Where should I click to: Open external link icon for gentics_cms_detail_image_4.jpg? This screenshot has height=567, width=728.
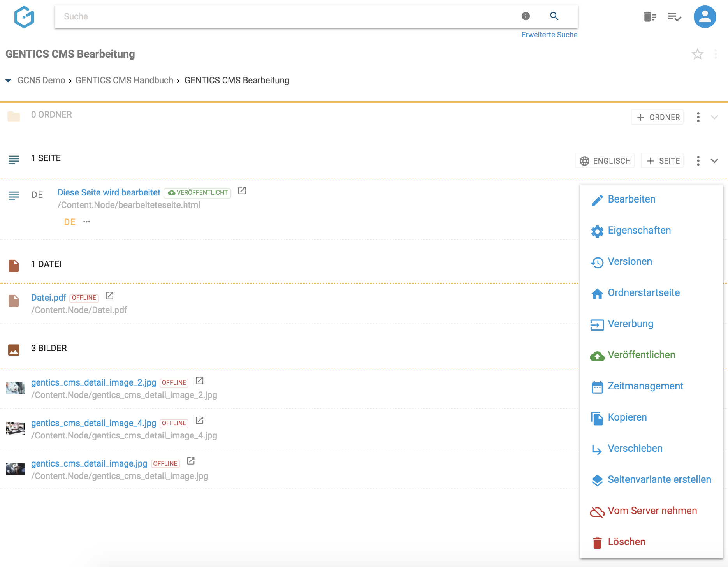click(x=199, y=420)
